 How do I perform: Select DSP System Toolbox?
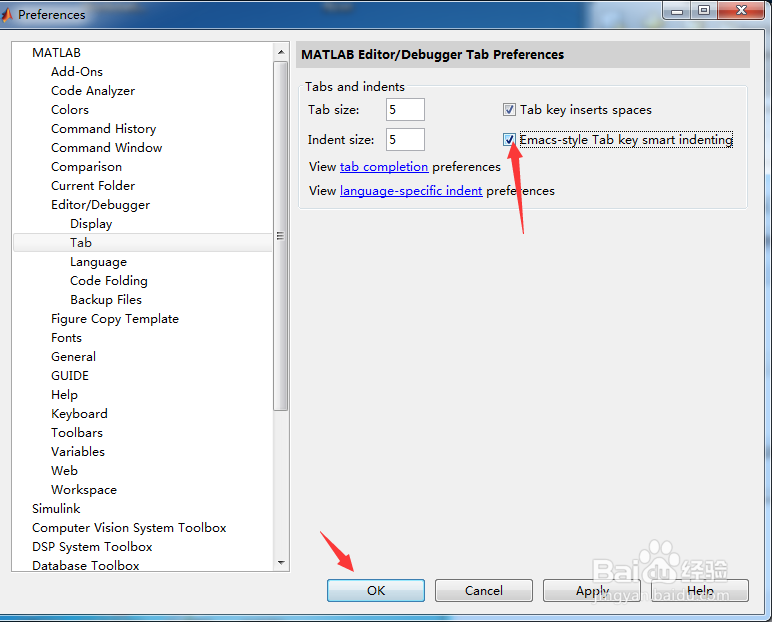(92, 547)
